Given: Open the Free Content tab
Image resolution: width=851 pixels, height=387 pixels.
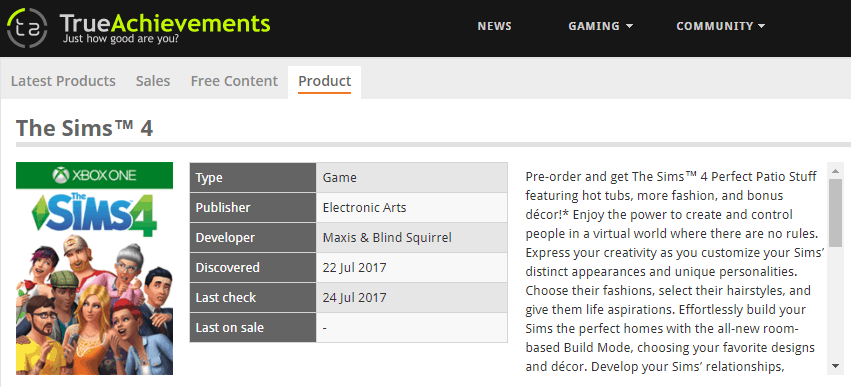Looking at the screenshot, I should click(x=234, y=81).
